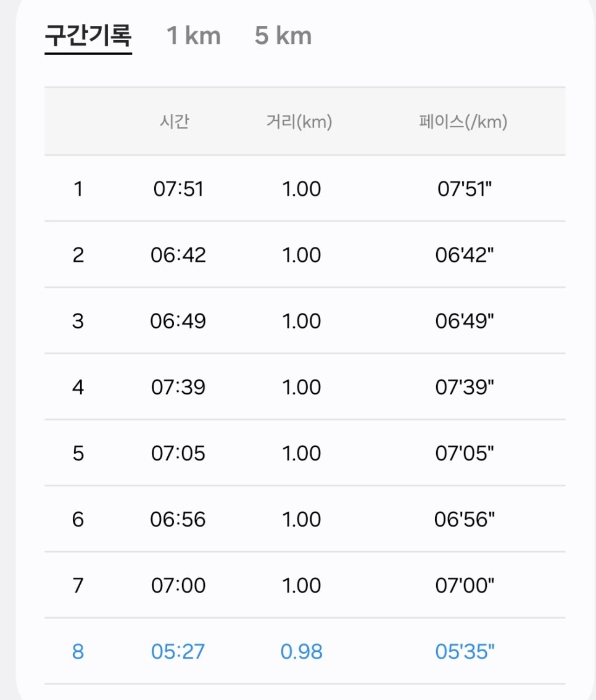Tap lap 8 pace 05'35"

coord(465,651)
